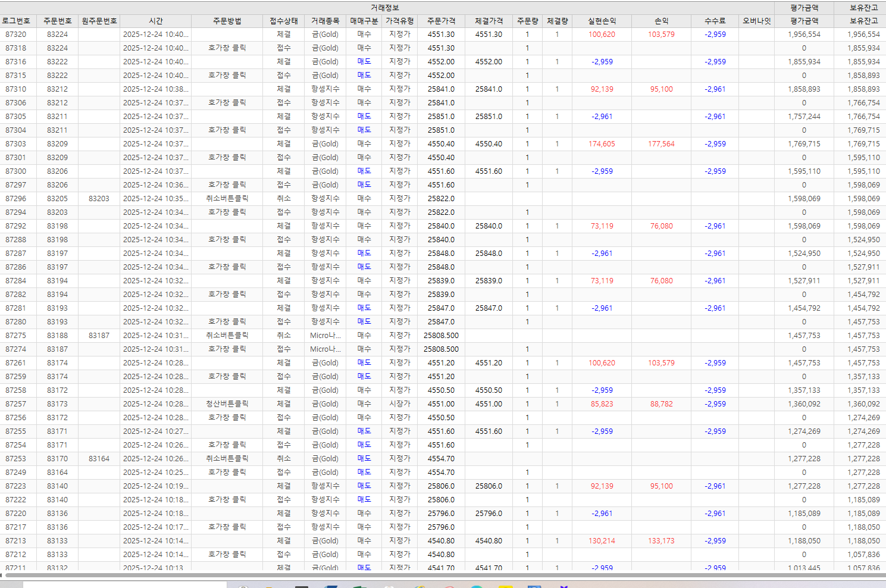The image size is (886, 588).
Task: Click order price 4554.70 in row 87249
Action: coord(442,473)
